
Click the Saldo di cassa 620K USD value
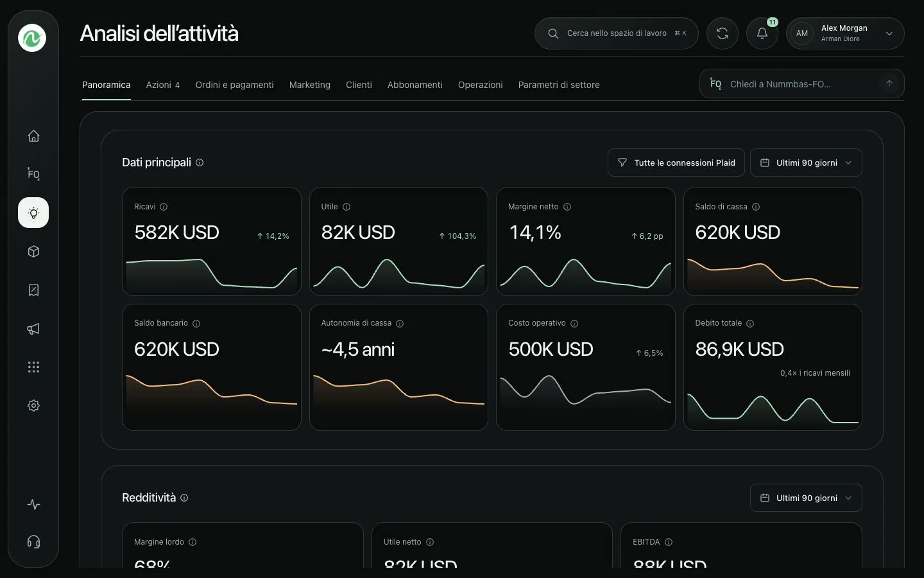[x=738, y=232]
